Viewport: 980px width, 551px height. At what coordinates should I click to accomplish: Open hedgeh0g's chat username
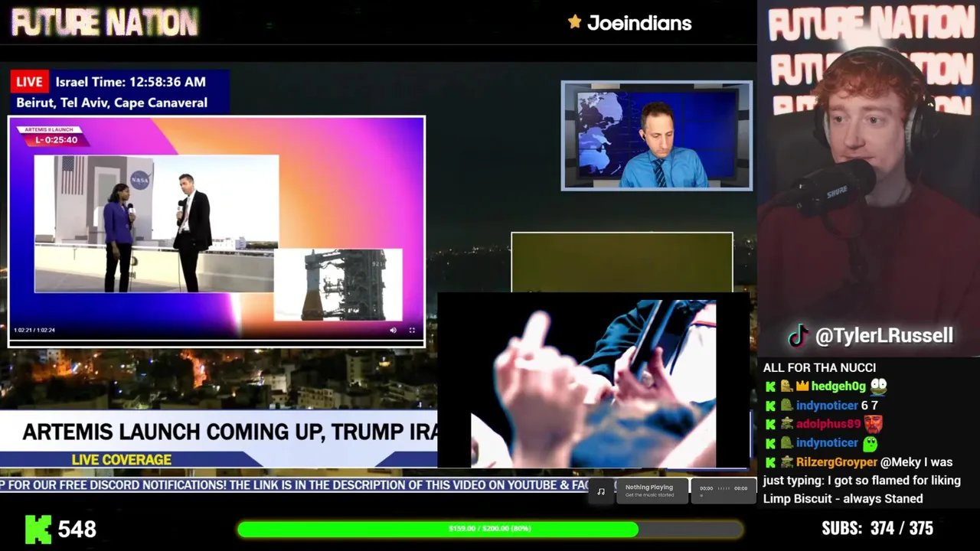838,386
